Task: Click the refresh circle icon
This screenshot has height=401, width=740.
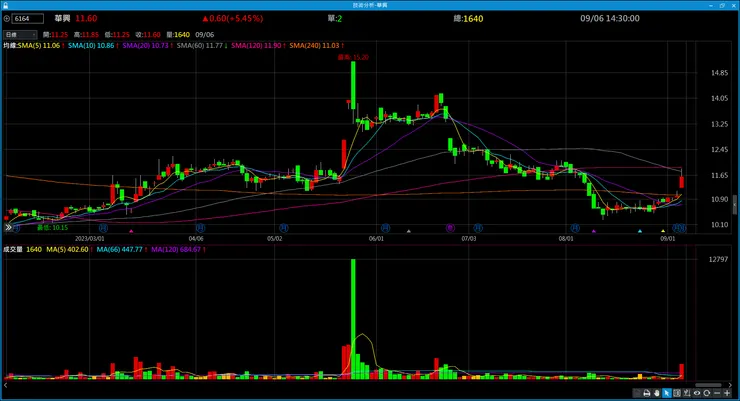Action: point(706,393)
